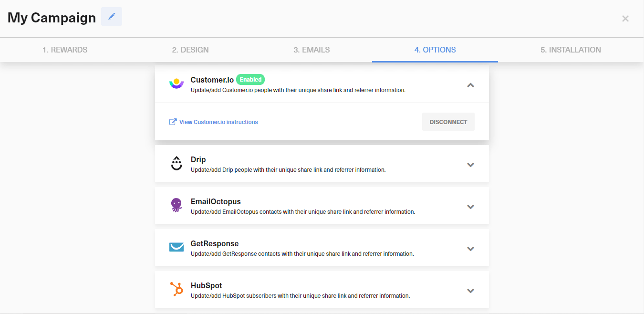Switch to the Rewards tab
This screenshot has width=644, height=314.
click(x=65, y=50)
